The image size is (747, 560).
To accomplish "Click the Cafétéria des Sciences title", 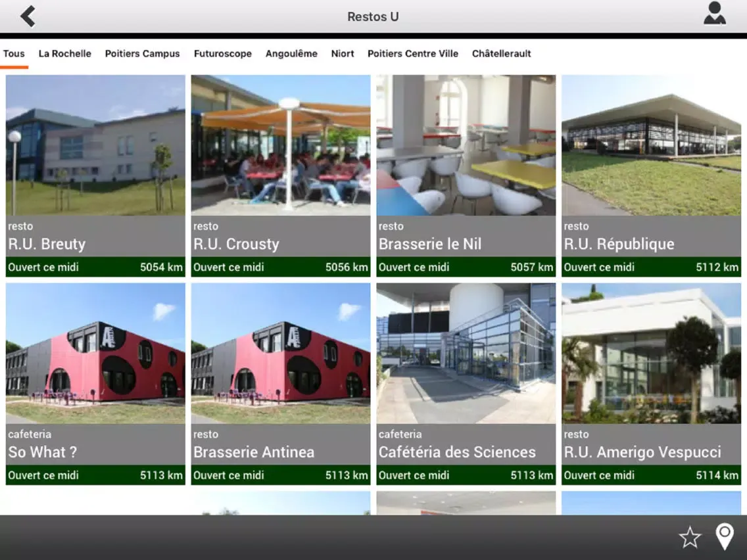I will click(457, 452).
